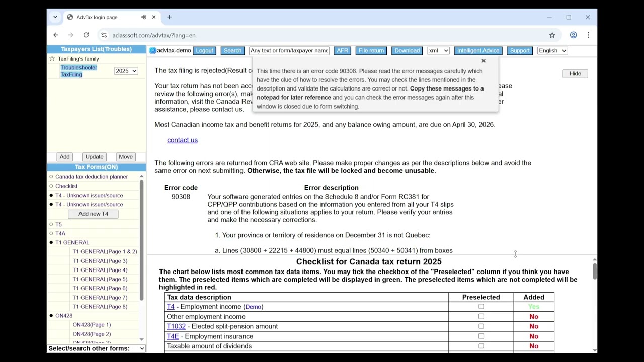The width and height of the screenshot is (644, 362).
Task: Click the File return button
Action: pos(371,50)
